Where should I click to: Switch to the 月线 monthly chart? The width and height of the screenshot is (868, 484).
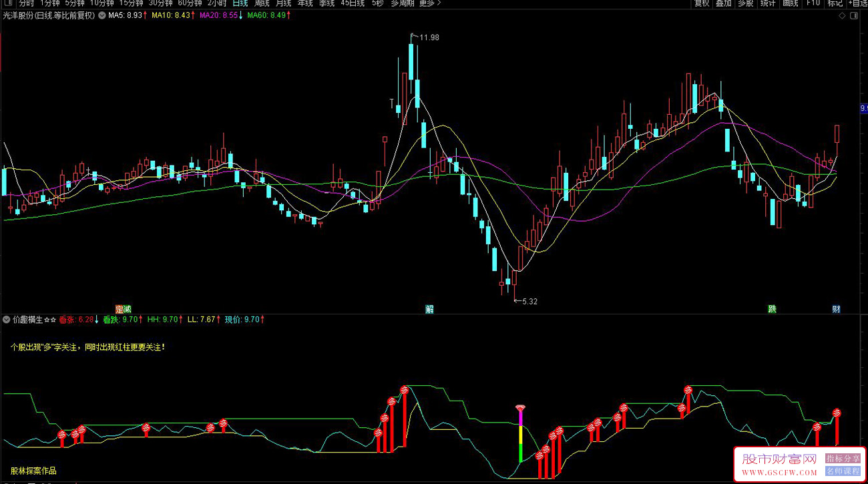point(284,3)
